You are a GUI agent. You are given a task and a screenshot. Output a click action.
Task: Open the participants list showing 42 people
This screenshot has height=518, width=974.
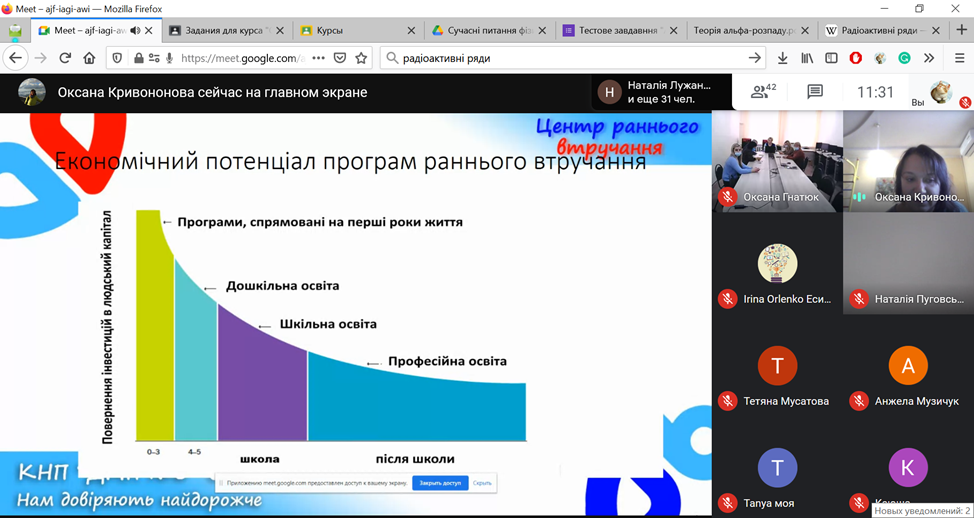coord(764,92)
